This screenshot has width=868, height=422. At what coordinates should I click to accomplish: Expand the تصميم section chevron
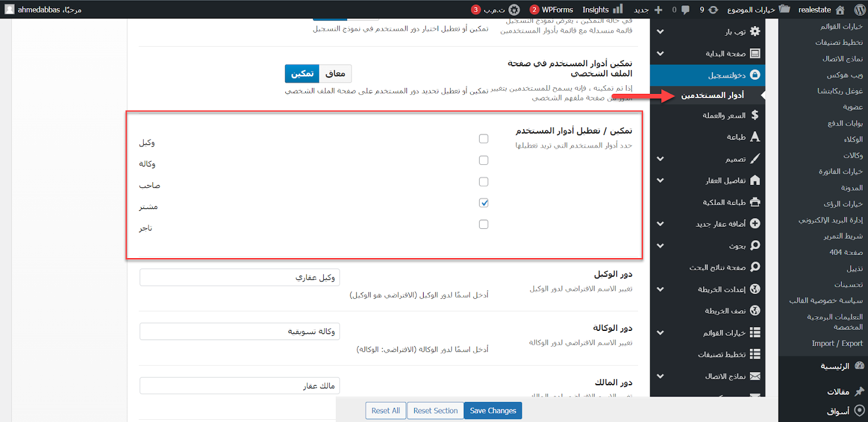660,158
